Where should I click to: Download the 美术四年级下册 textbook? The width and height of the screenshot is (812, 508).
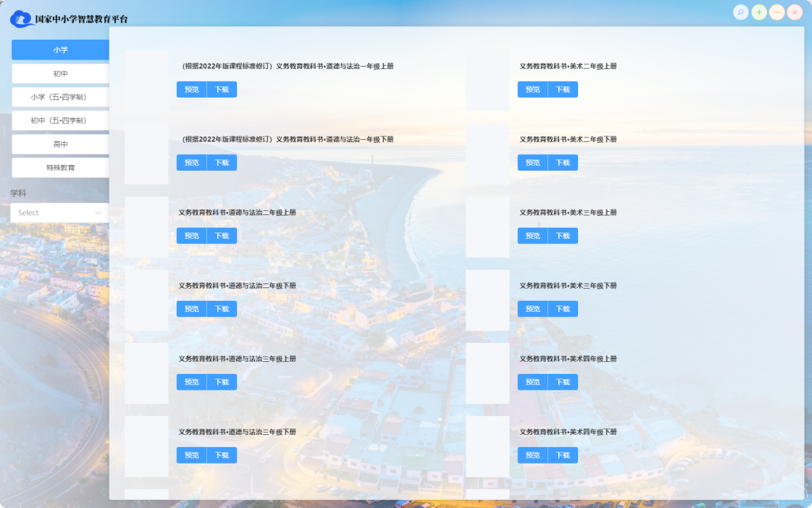click(563, 456)
